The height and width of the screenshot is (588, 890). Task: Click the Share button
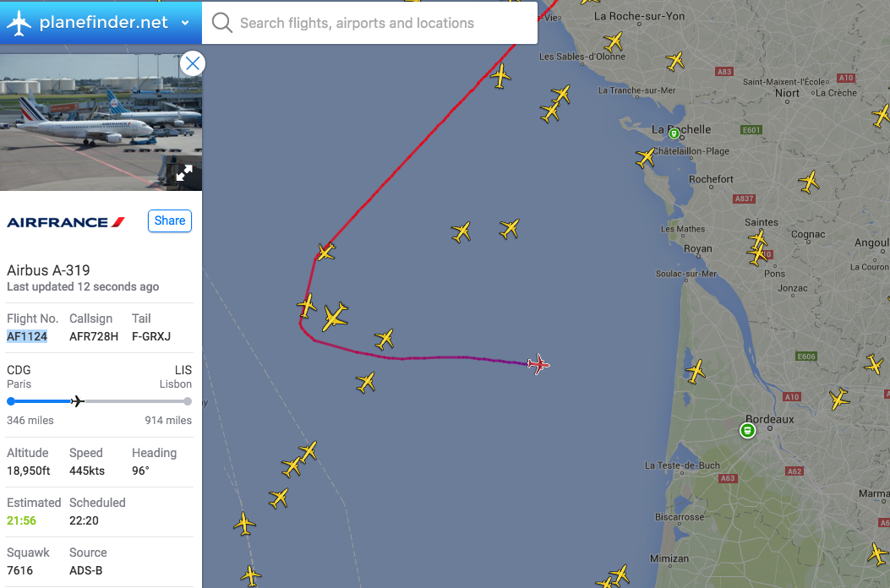(x=169, y=220)
